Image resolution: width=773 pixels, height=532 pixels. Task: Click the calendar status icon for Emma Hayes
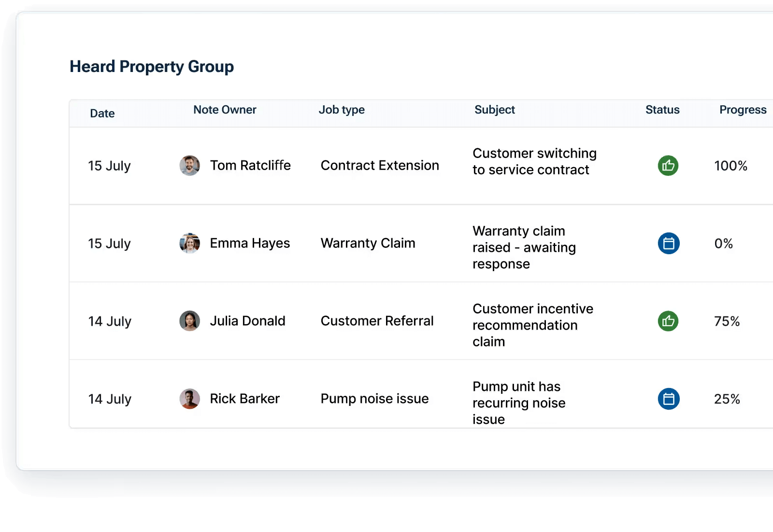(x=669, y=243)
